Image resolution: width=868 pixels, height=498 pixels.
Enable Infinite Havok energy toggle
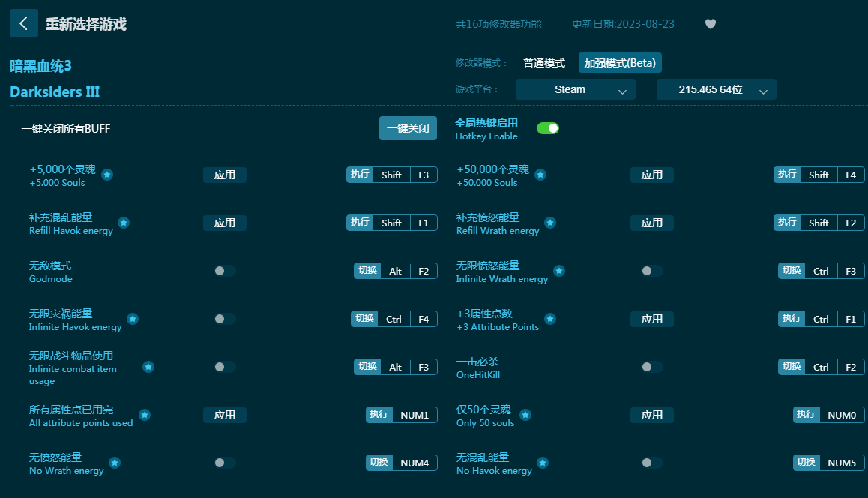(225, 319)
